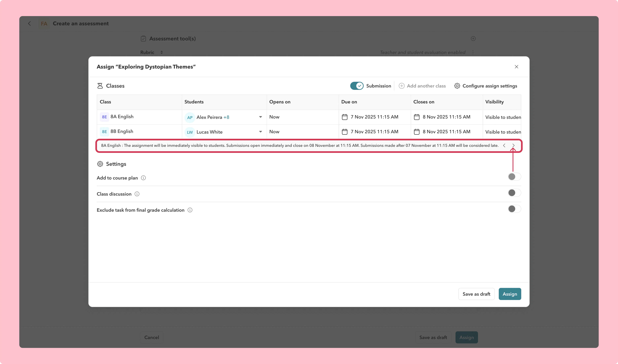Reorder Rubric using the sort arrows

click(161, 52)
